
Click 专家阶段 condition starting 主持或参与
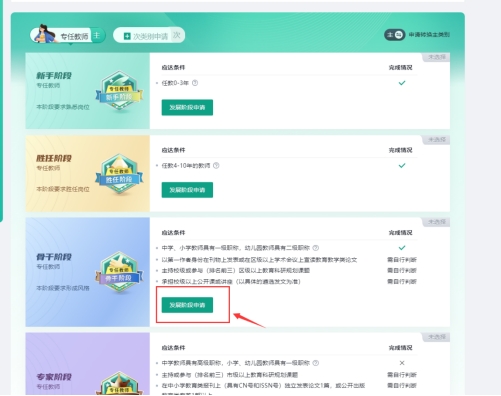pos(230,375)
